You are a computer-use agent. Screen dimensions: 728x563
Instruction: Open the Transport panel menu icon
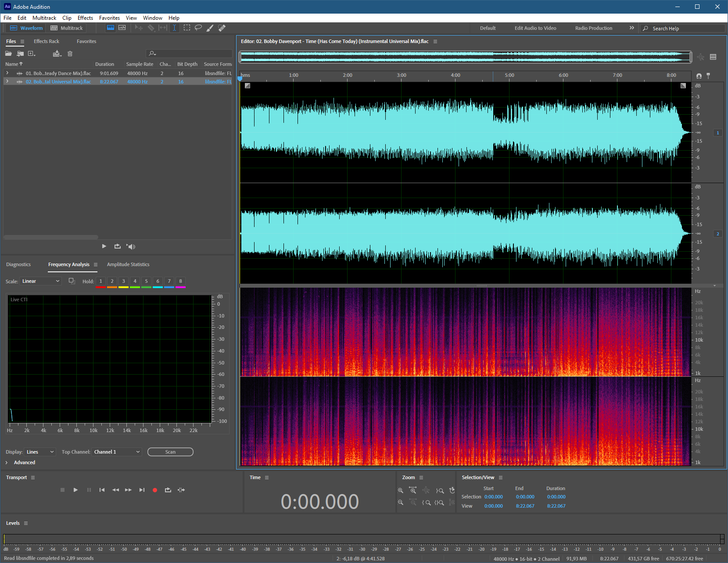click(33, 477)
